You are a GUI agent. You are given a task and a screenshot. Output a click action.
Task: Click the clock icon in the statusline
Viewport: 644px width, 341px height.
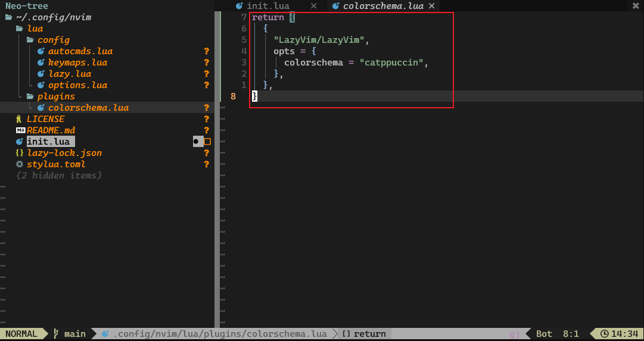click(605, 334)
